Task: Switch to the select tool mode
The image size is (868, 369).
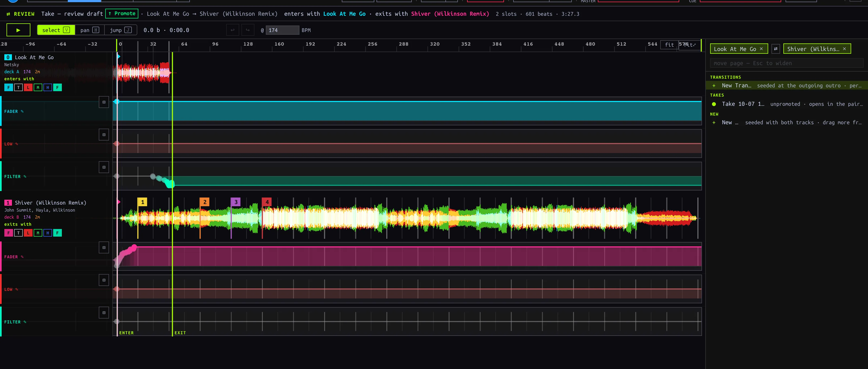Action: [56, 30]
